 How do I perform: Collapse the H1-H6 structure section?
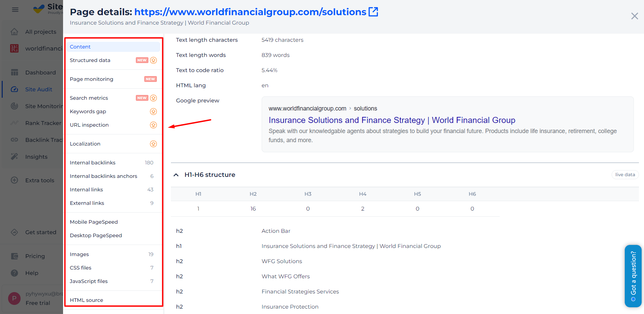coord(176,175)
